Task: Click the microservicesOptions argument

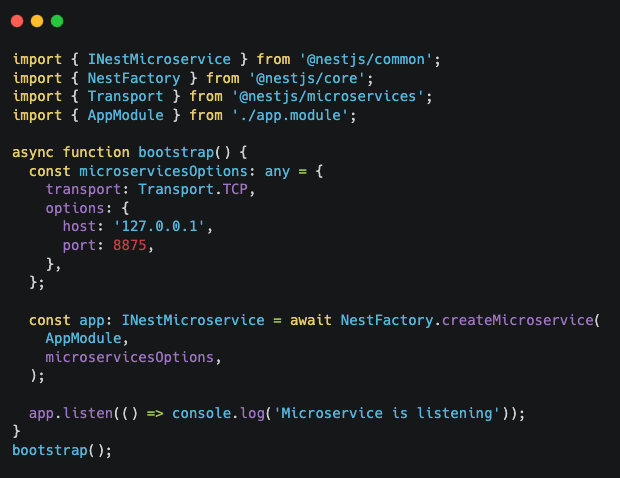Action: (130, 357)
